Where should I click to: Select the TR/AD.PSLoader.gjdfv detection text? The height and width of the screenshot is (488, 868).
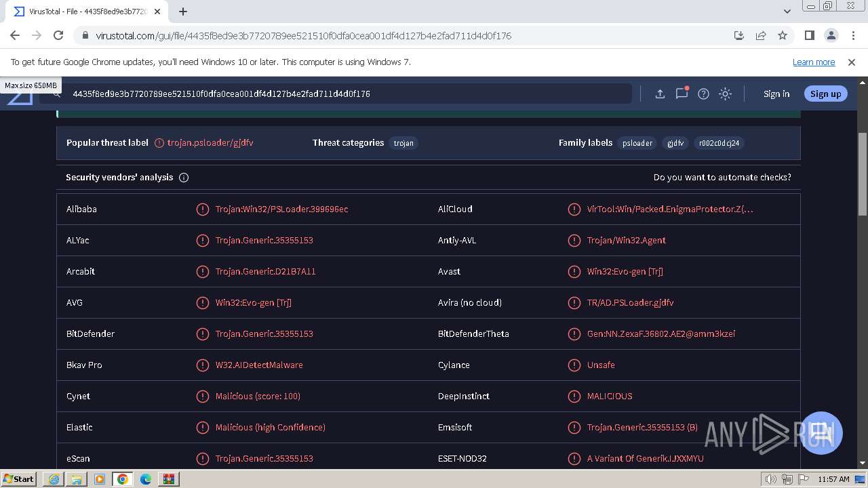click(631, 302)
